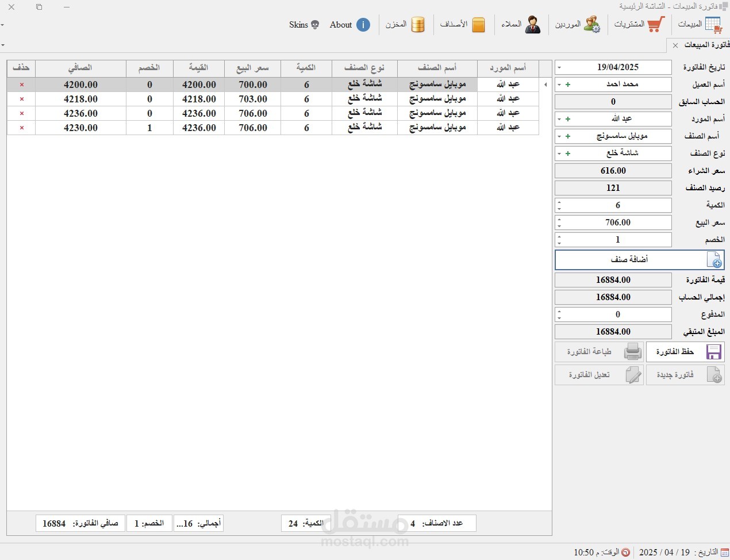Delete the row with net 4230.00

22,128
